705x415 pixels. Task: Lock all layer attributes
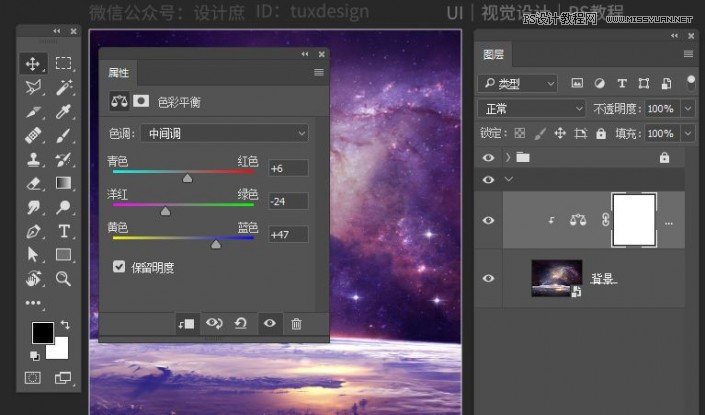601,134
